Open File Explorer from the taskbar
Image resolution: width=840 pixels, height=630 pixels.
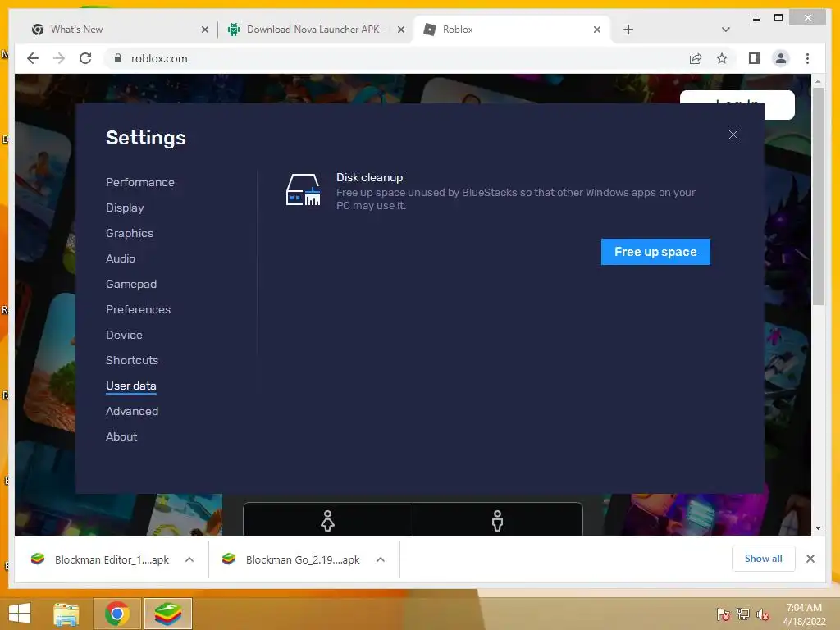click(66, 614)
